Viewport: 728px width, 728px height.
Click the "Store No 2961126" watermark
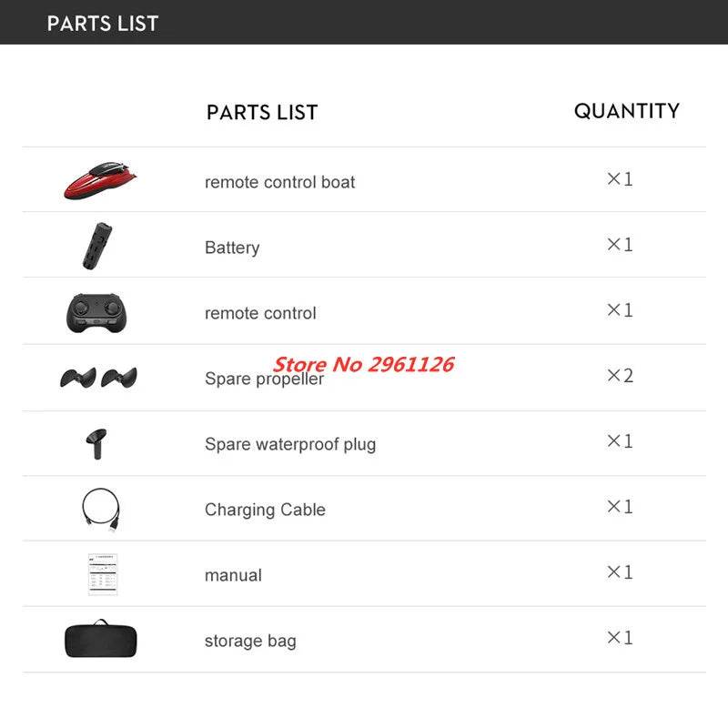pyautogui.click(x=363, y=365)
